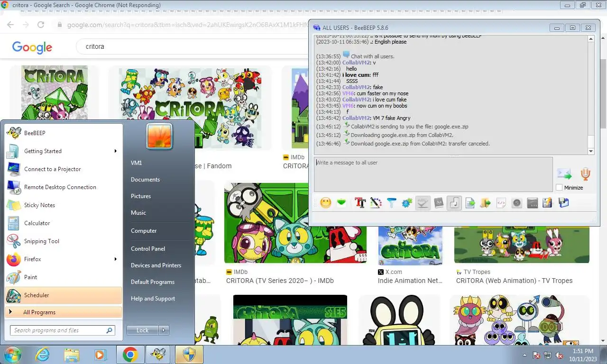Screen dimensions: 607x364
Task: Click the save chat diskette with pencil icon
Action: [548, 203]
